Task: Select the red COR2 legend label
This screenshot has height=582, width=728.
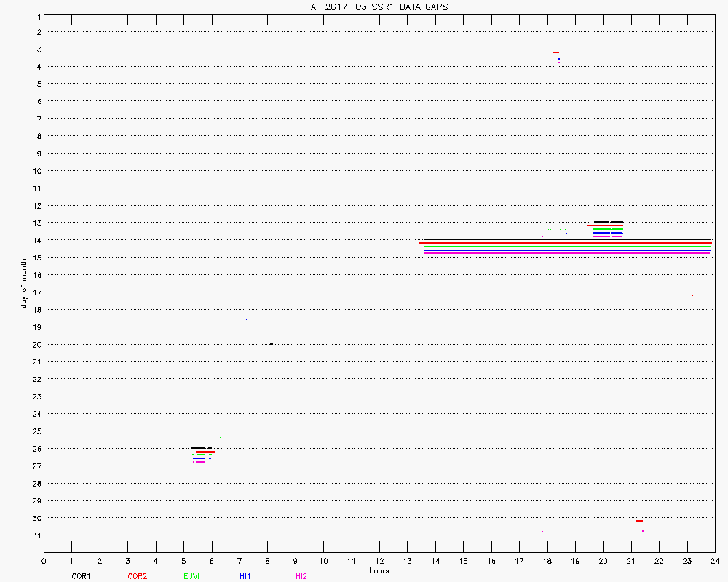Action: point(137,576)
